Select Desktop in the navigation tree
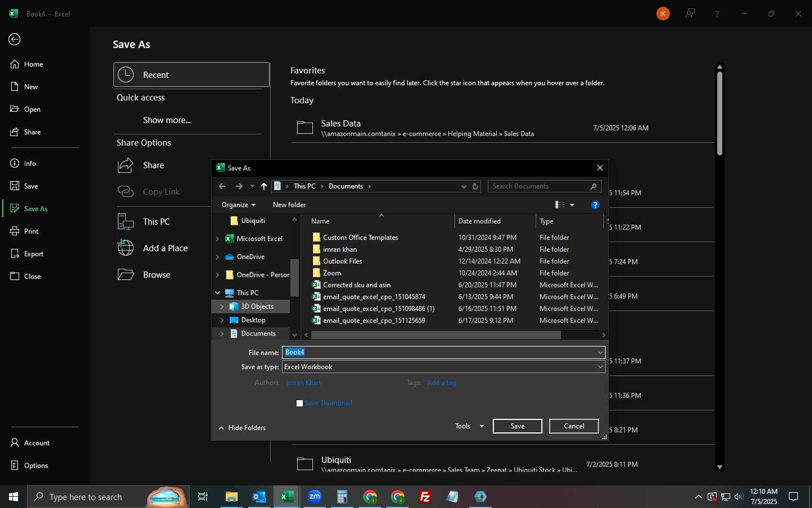Image resolution: width=812 pixels, height=508 pixels. coord(253,320)
